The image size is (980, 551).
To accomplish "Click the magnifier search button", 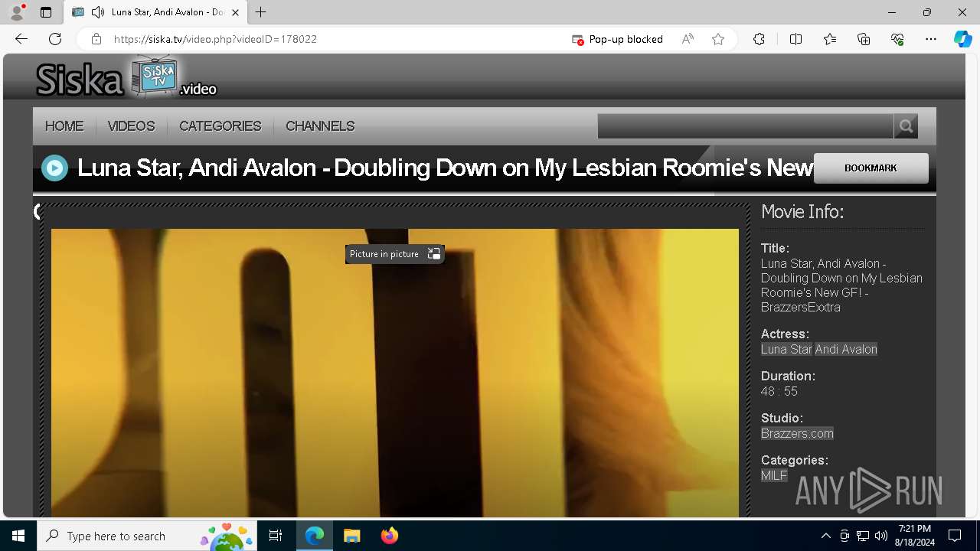I will coord(906,126).
